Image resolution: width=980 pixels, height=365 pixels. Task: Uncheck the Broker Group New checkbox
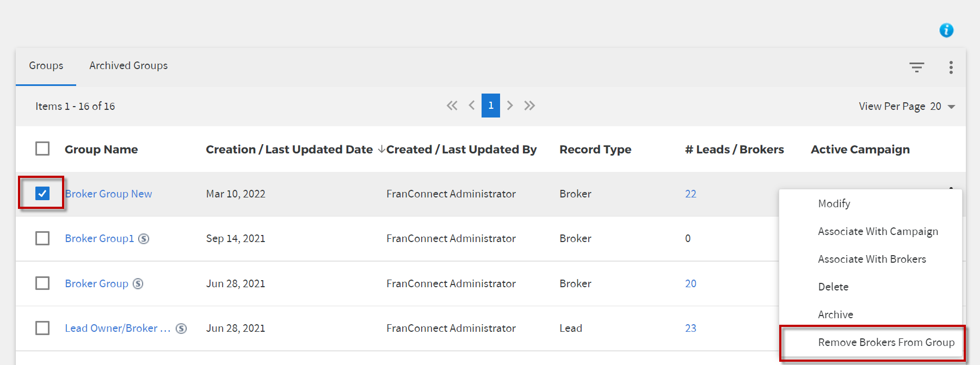[42, 193]
